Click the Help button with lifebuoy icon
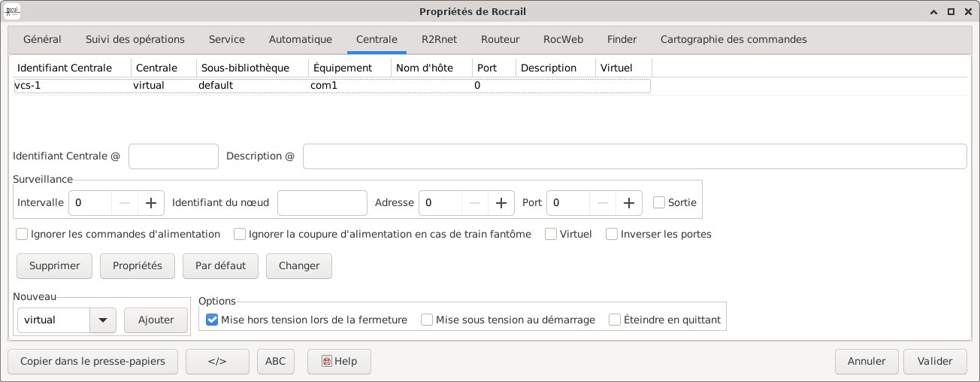This screenshot has height=382, width=980. tap(339, 361)
